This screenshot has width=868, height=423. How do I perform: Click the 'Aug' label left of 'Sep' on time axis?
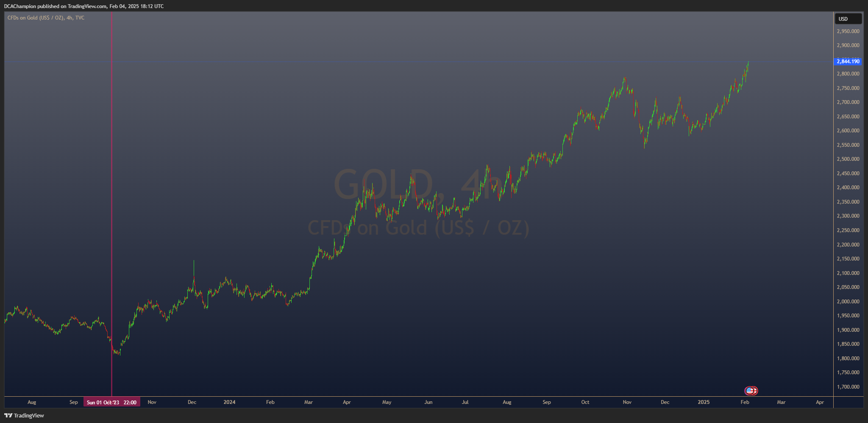[x=32, y=402]
